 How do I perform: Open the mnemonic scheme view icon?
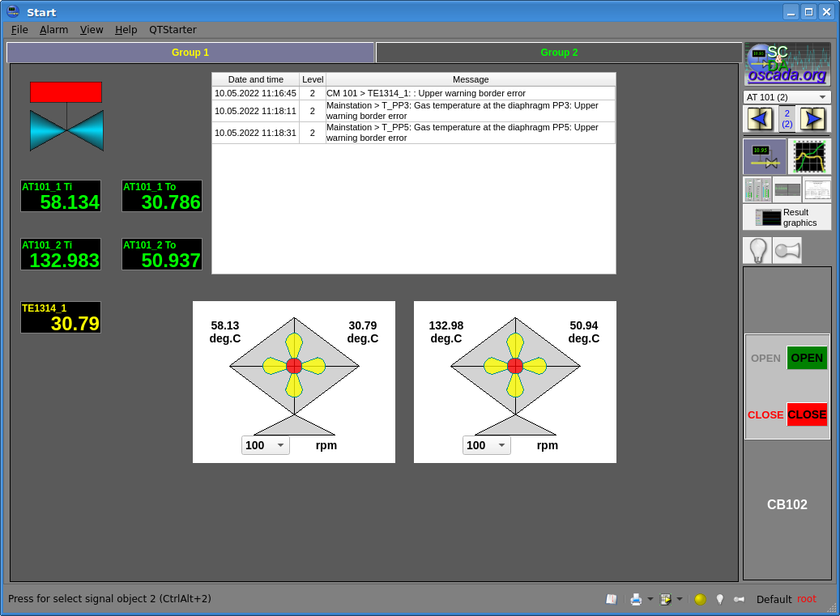pyautogui.click(x=765, y=156)
